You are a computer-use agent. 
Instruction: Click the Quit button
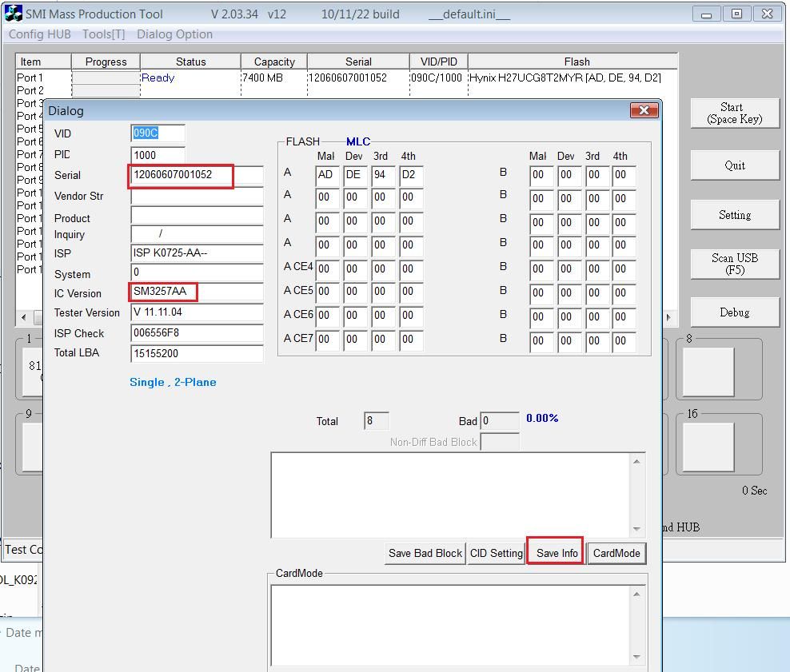click(735, 165)
